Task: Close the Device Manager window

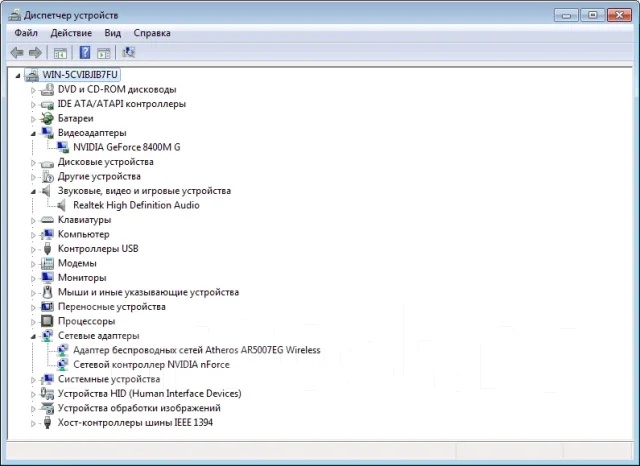Action: (x=620, y=15)
